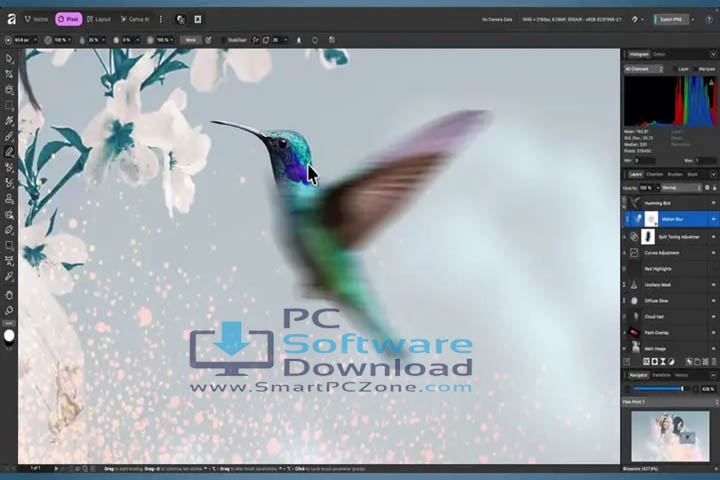Click the overlapping-shapes icon in top bar
The image size is (720, 480).
[180, 19]
